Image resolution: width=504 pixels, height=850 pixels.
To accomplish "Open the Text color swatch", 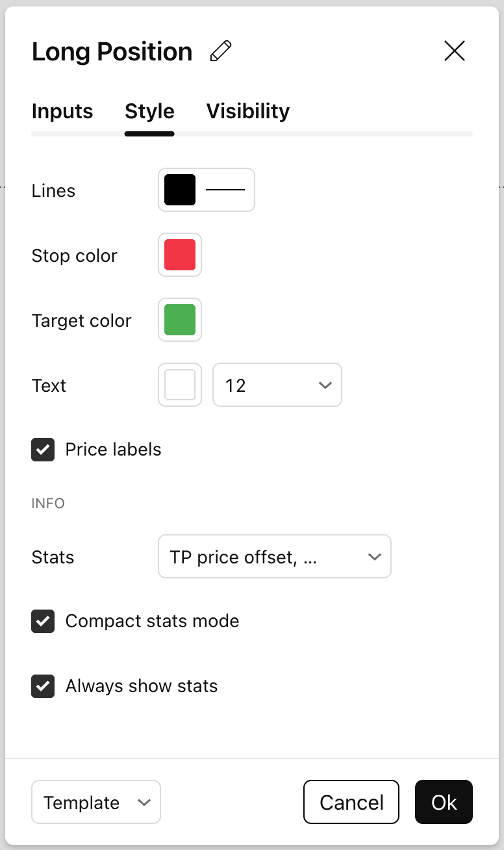I will [179, 385].
